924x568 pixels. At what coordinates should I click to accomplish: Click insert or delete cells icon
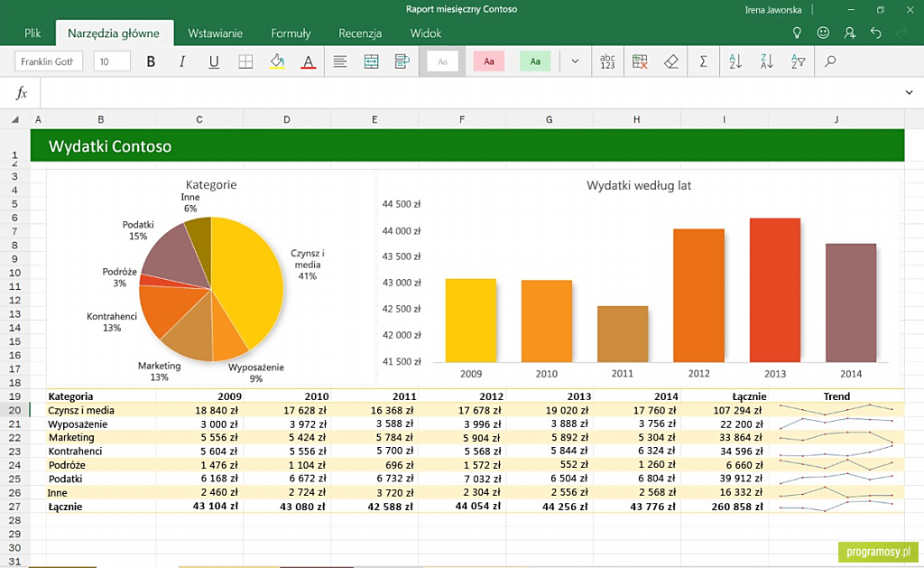[640, 61]
